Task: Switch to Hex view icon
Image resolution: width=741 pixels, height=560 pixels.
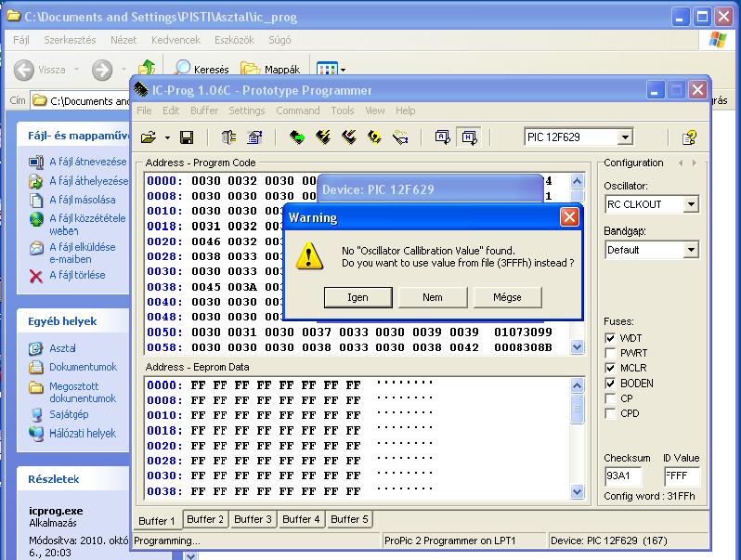Action: pos(469,137)
